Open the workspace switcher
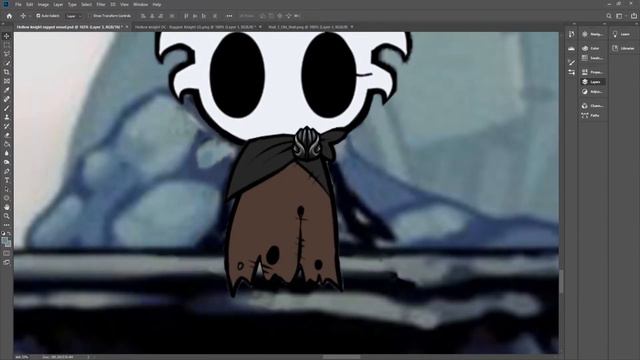Image resolution: width=640 pixels, height=360 pixels. point(620,16)
